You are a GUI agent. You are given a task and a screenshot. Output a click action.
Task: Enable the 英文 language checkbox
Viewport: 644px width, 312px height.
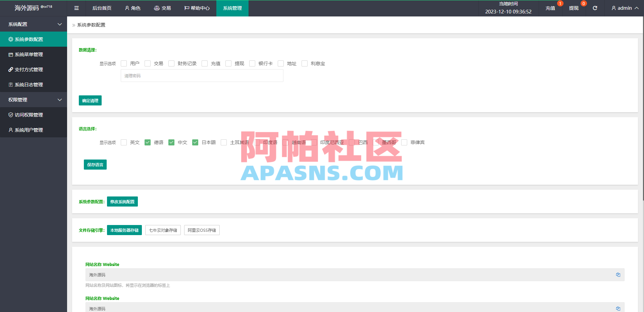(x=123, y=142)
